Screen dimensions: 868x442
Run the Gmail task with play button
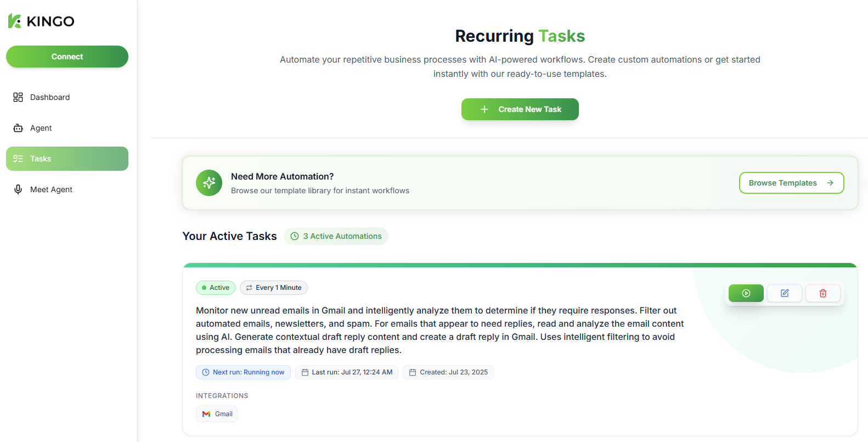click(x=746, y=293)
